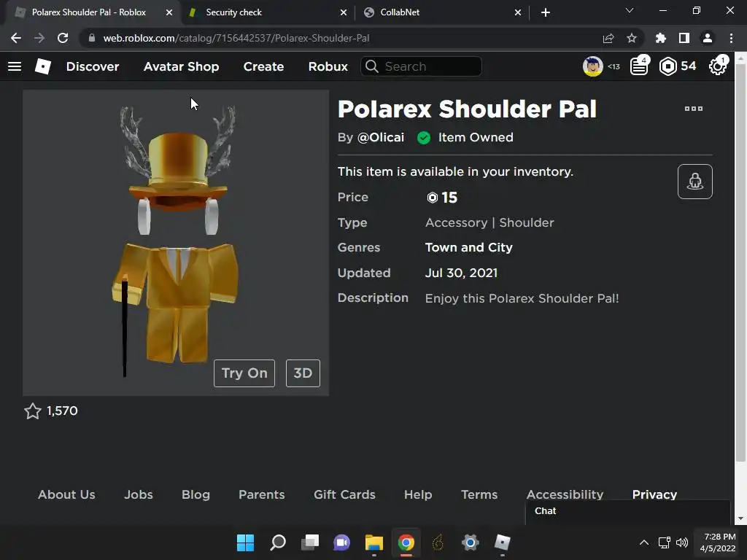Screen dimensions: 747x560
Task: Click the Town and City genre link
Action: pos(469,248)
